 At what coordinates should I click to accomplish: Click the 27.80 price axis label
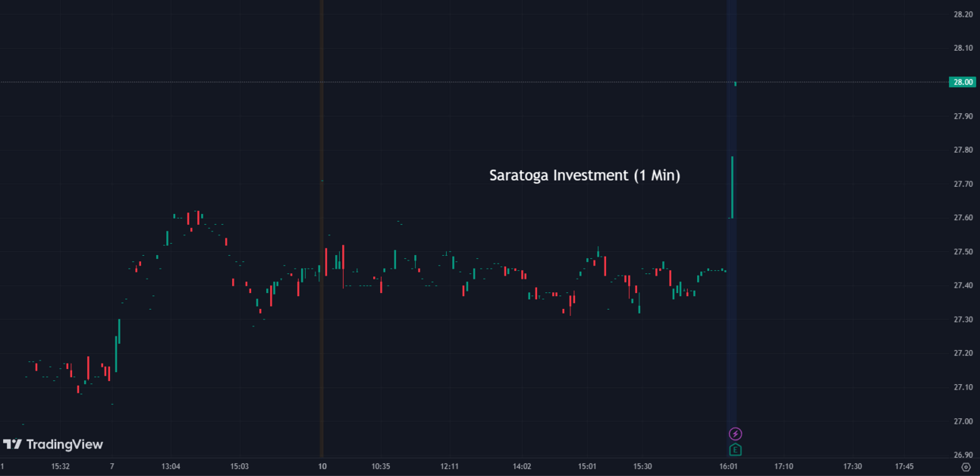point(963,150)
